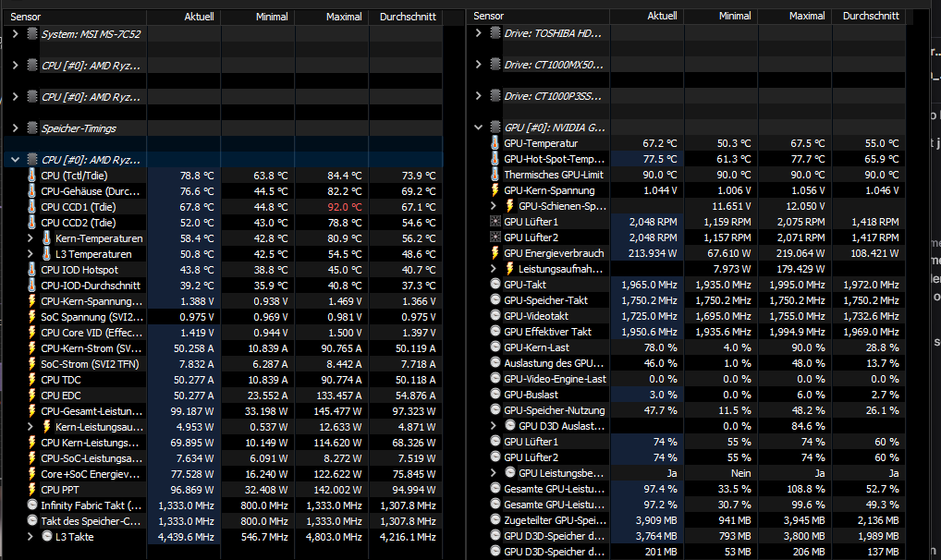941x560 pixels.
Task: Collapse the expanded CPU [#0]: AMD Ryz… group
Action: (x=16, y=160)
